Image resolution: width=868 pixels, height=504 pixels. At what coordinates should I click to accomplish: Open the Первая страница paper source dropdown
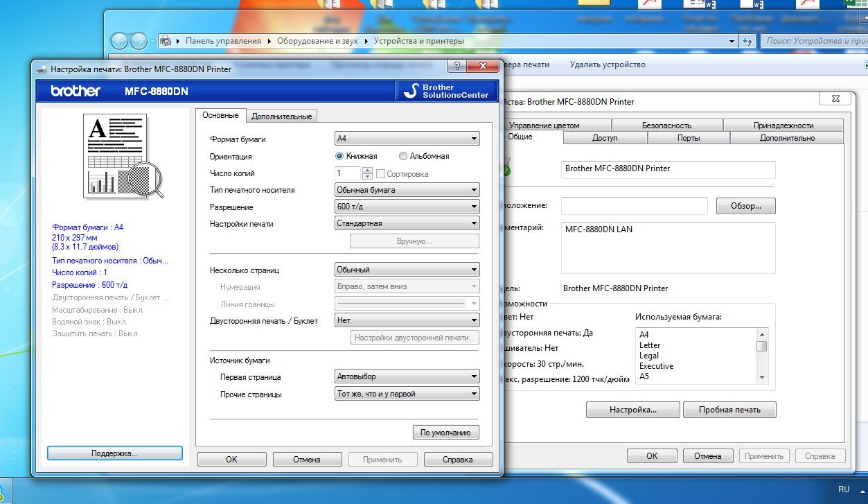(x=407, y=376)
